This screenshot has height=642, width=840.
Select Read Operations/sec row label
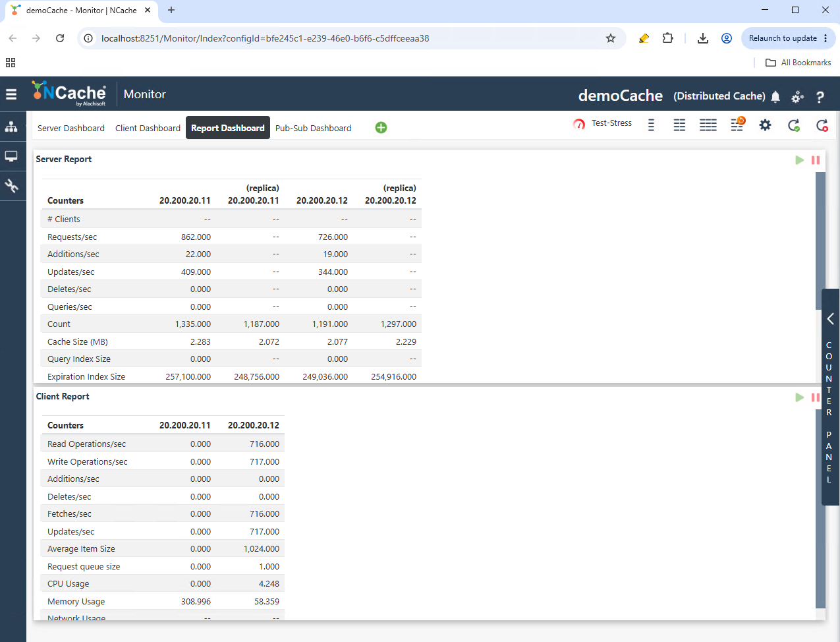click(86, 444)
